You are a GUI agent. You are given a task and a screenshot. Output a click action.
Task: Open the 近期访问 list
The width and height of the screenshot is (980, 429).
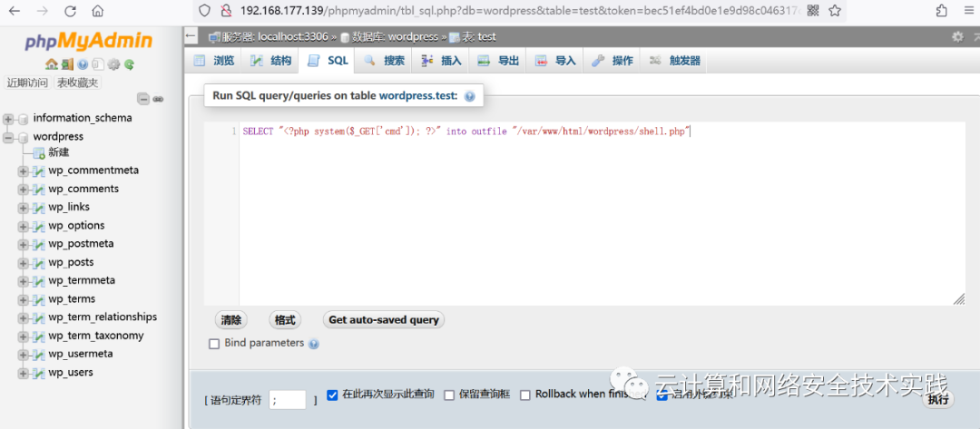[x=27, y=83]
